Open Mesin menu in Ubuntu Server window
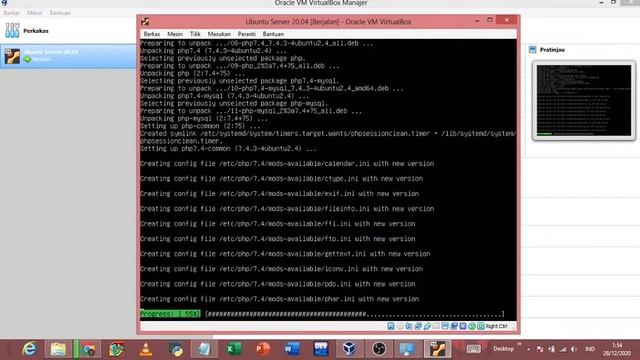This screenshot has height=360, width=640. click(175, 34)
